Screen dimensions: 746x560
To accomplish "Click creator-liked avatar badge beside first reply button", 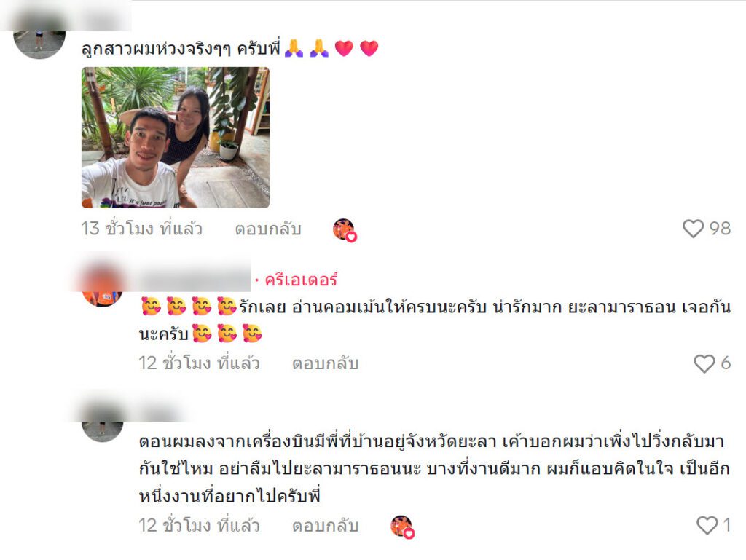I will pos(345,230).
